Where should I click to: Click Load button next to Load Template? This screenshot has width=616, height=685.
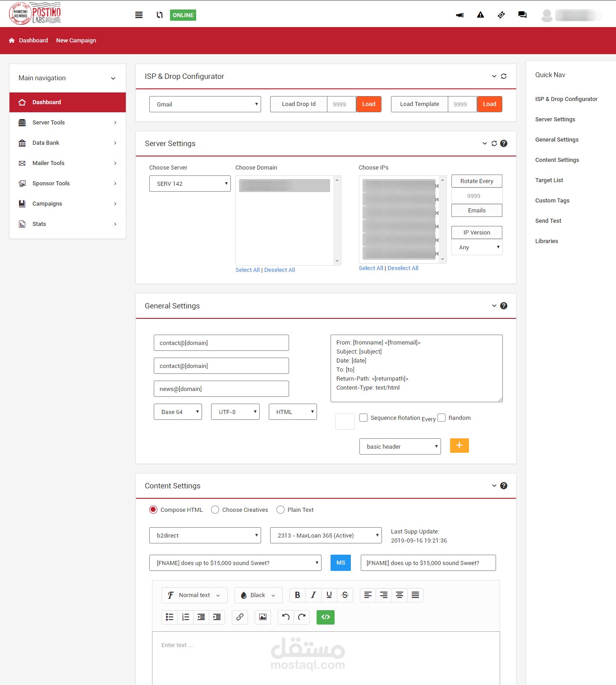[x=490, y=104]
